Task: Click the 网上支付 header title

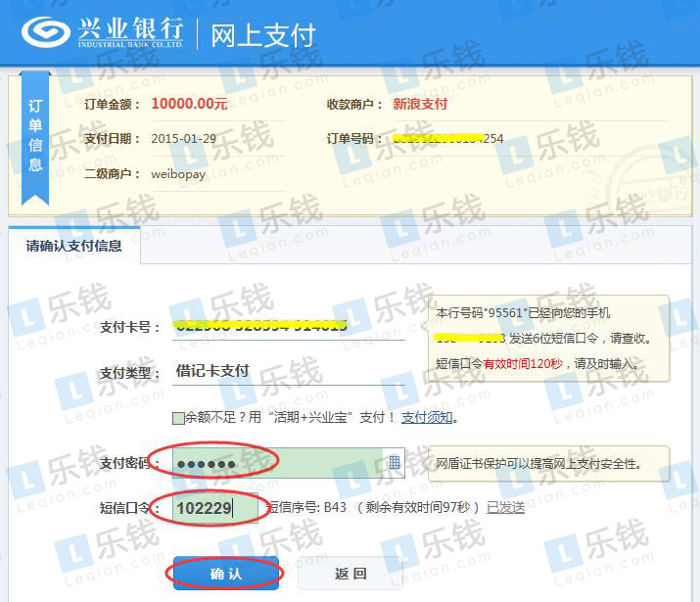Action: pyautogui.click(x=263, y=35)
